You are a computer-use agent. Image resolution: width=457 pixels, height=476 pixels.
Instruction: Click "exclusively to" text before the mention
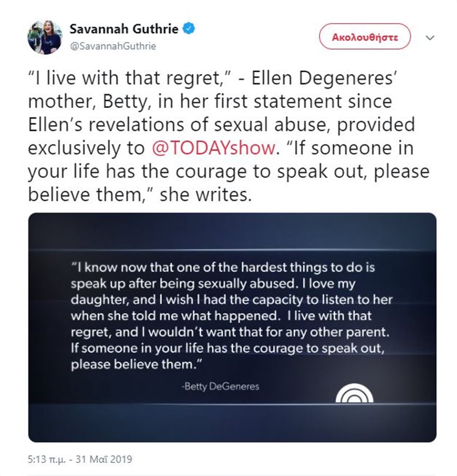click(87, 148)
